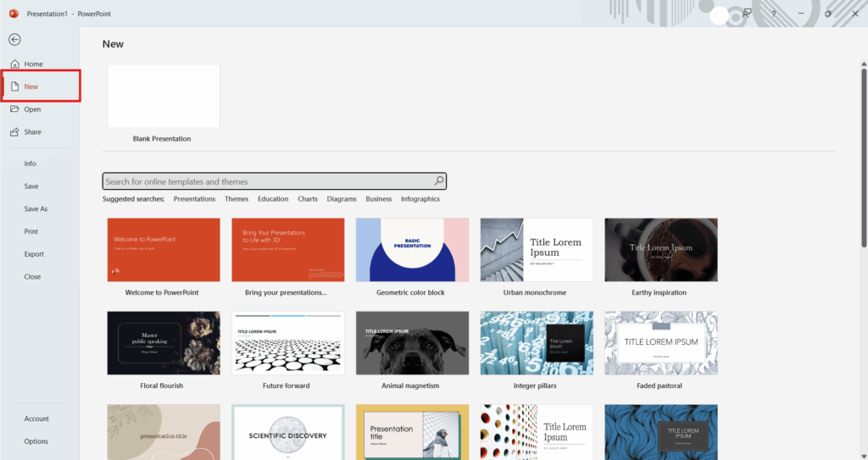Click the Share icon in sidebar

[14, 132]
